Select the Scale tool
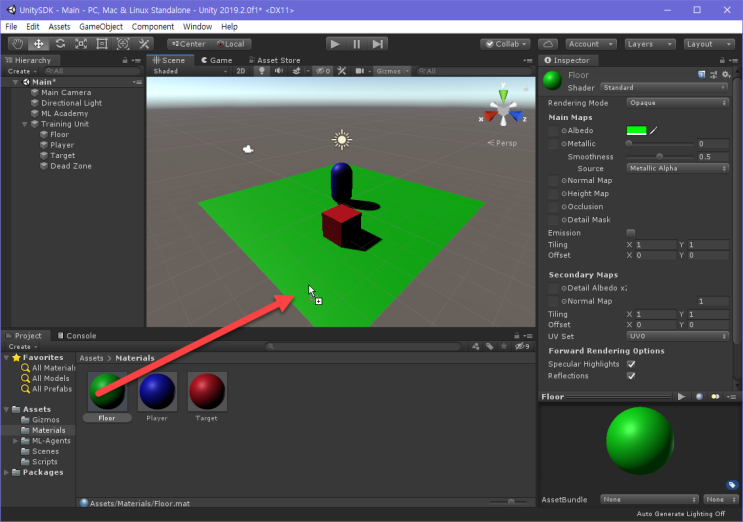This screenshot has height=522, width=743. 81,44
